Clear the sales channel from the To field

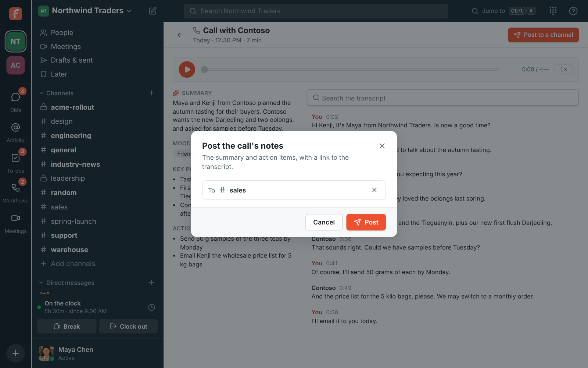(374, 190)
